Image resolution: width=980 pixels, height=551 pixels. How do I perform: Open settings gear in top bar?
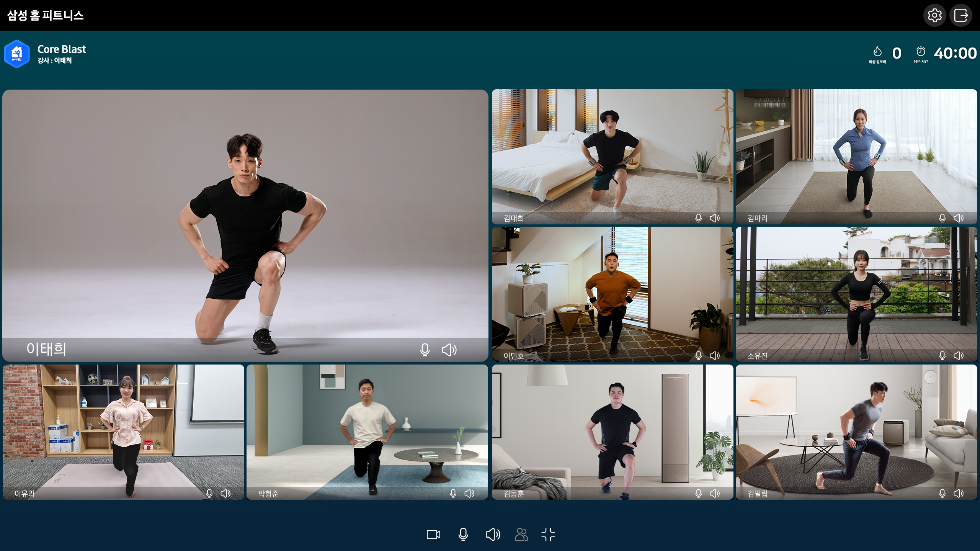pyautogui.click(x=934, y=15)
